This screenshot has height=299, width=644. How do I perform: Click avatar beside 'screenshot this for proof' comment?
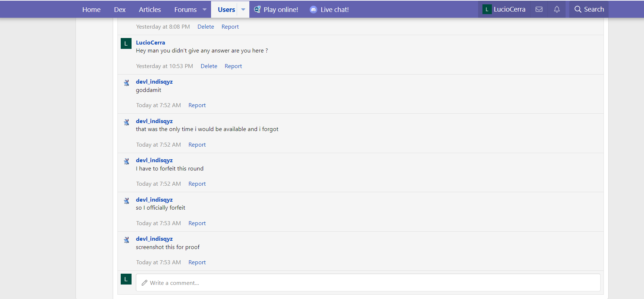(126, 240)
